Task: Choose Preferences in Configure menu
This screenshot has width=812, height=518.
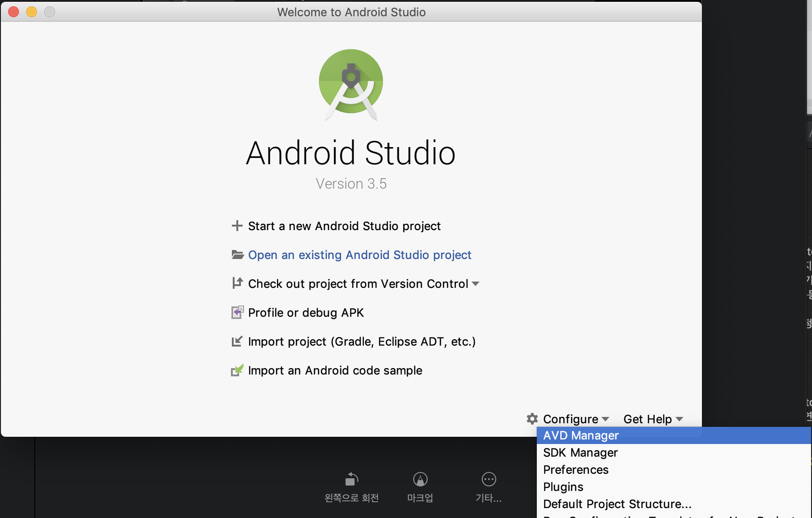Action: point(674,470)
